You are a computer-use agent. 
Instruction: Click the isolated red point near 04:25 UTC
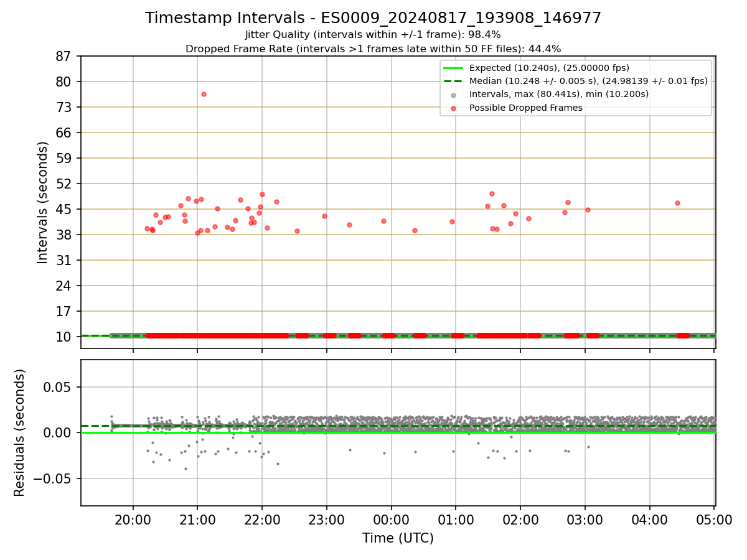[x=677, y=203]
